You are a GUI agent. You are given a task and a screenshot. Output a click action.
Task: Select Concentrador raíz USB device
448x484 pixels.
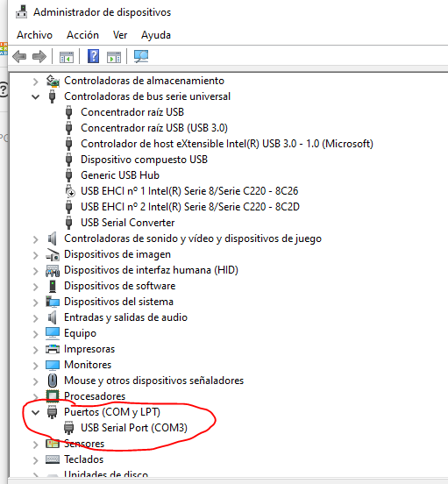click(132, 112)
